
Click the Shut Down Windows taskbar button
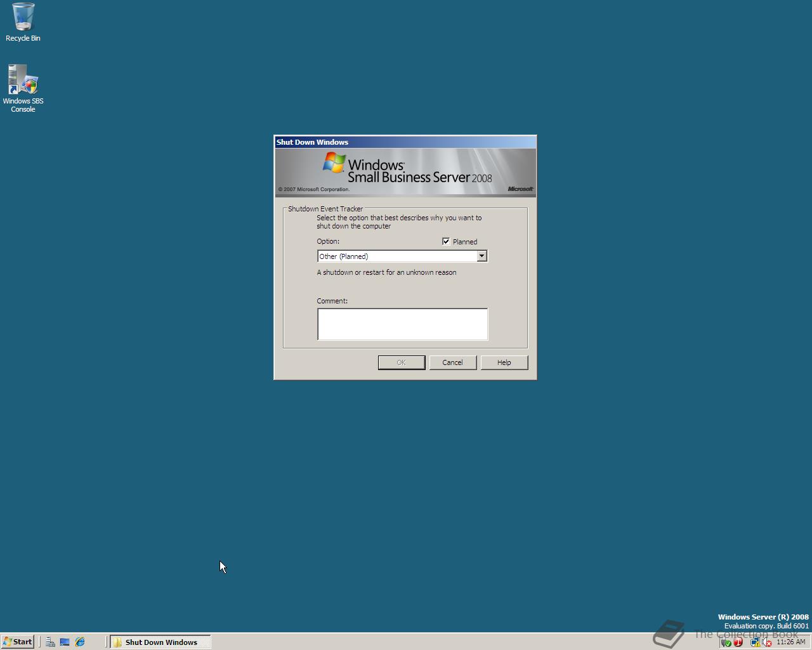pos(160,642)
